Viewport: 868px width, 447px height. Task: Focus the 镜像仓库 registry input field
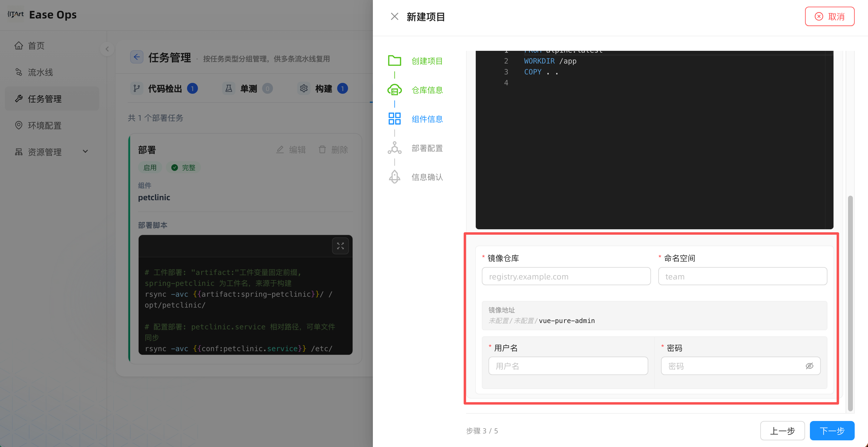click(566, 276)
